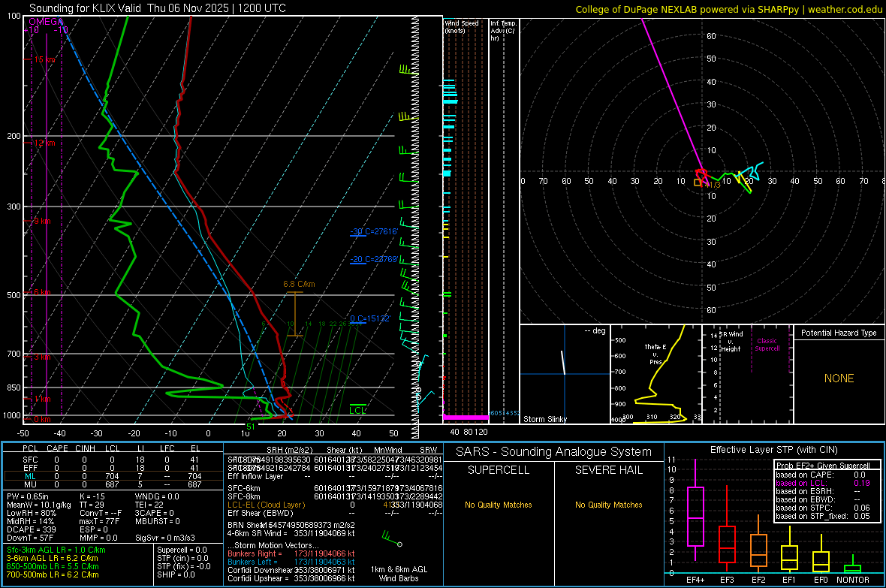886x588 pixels.
Task: Click the magenta OMEGA label
Action: click(x=46, y=22)
